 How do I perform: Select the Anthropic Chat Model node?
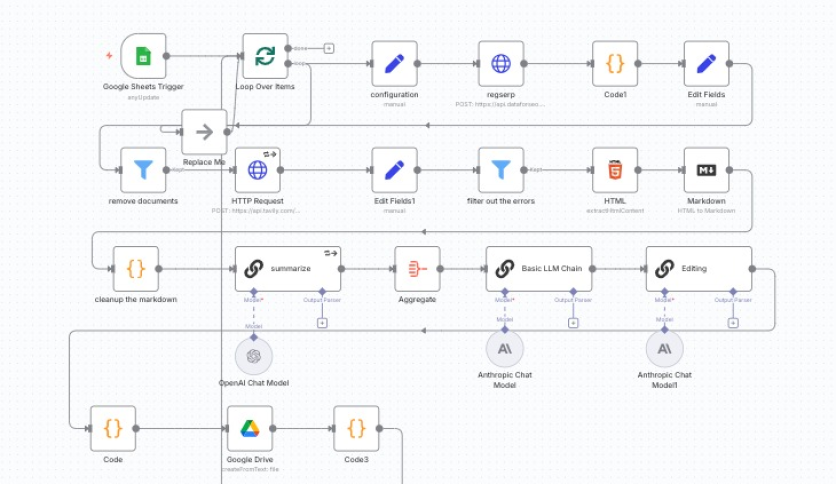[504, 349]
